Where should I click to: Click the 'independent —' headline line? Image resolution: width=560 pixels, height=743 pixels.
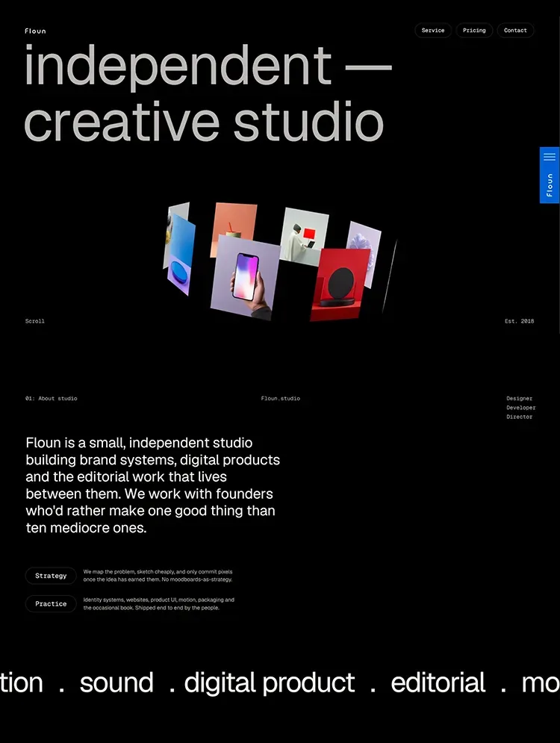coord(208,66)
